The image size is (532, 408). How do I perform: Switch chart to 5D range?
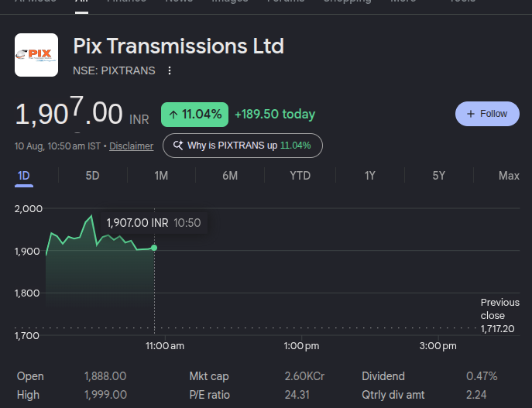tap(92, 176)
